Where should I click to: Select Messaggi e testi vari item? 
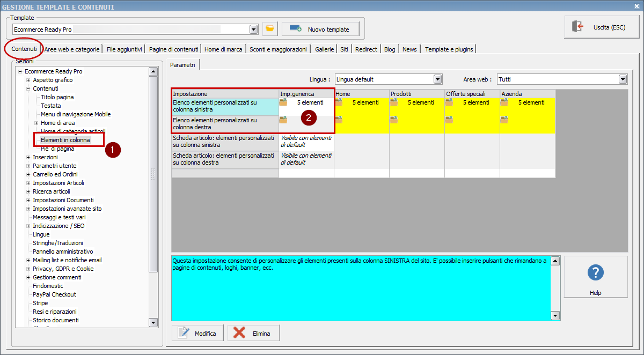59,217
